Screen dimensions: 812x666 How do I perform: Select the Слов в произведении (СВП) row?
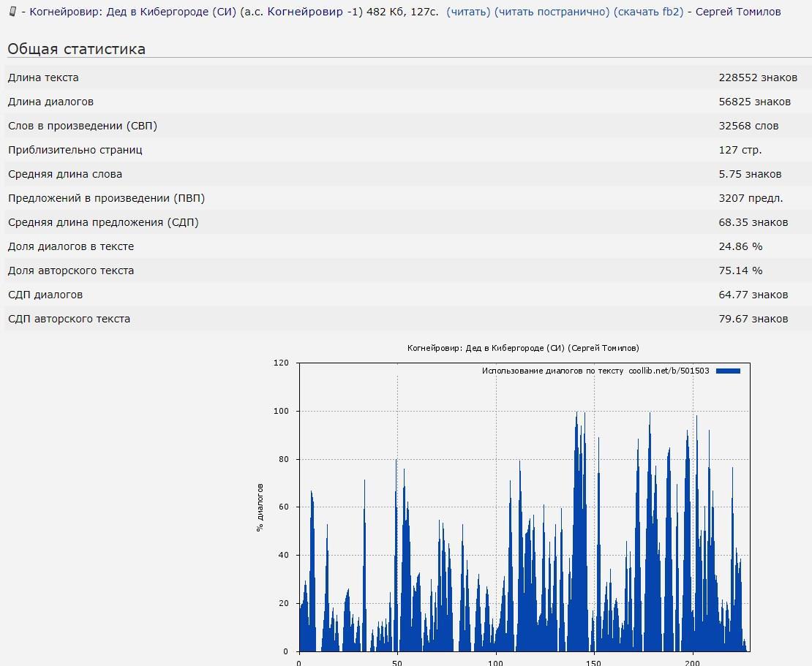tap(83, 126)
